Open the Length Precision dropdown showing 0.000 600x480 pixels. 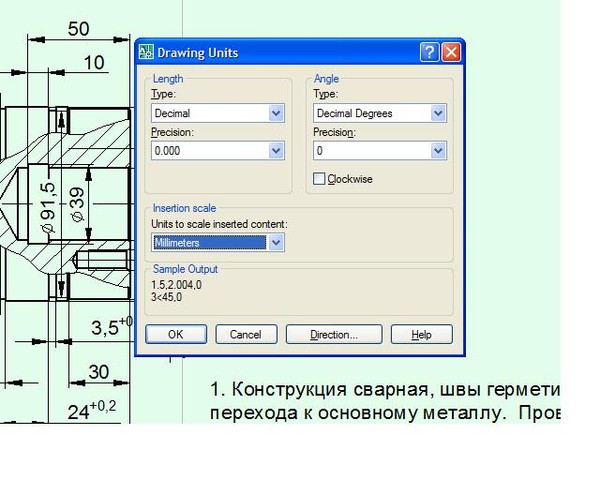pos(218,150)
